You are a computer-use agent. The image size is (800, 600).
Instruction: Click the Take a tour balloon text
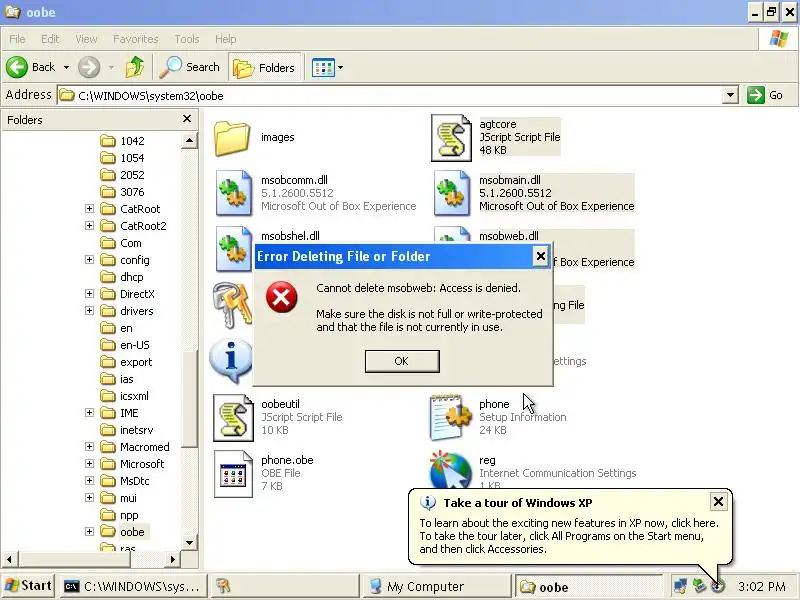pos(569,536)
